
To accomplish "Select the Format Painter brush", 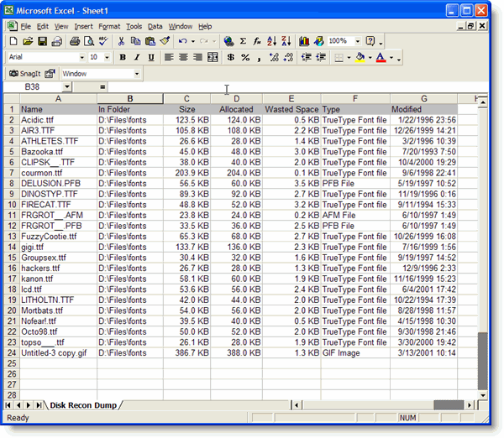I will coord(165,41).
